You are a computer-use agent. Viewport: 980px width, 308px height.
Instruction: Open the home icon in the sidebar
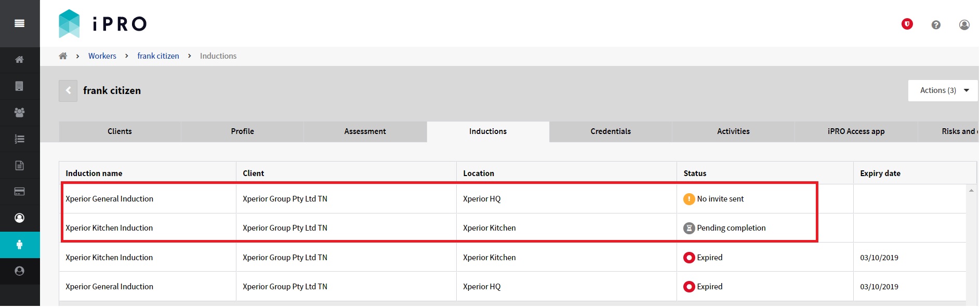click(20, 59)
